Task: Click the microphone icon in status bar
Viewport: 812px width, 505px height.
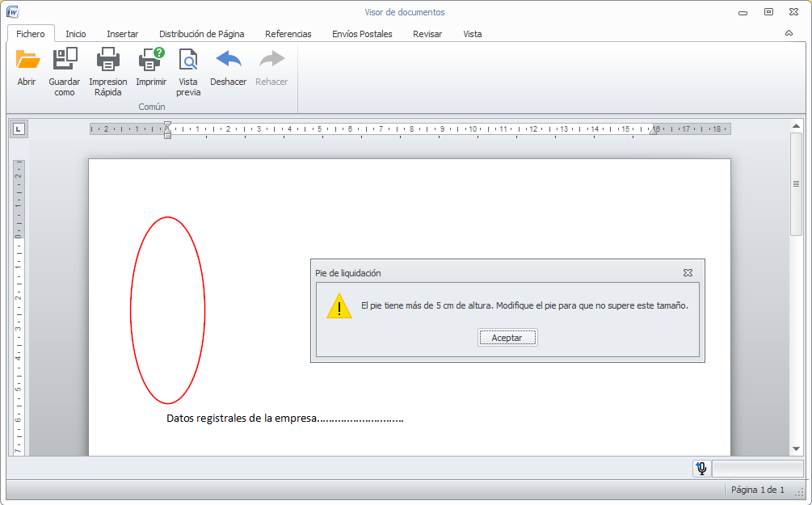Action: [701, 468]
